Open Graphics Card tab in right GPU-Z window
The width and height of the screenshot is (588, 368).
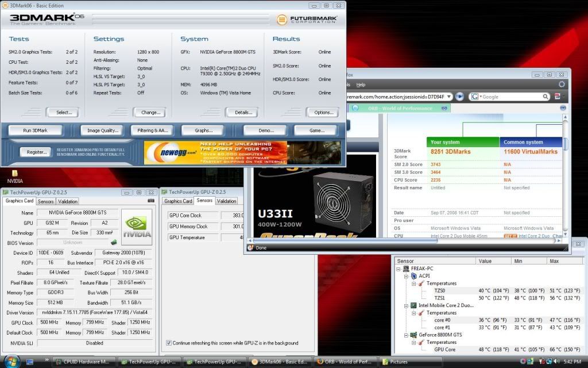[178, 201]
